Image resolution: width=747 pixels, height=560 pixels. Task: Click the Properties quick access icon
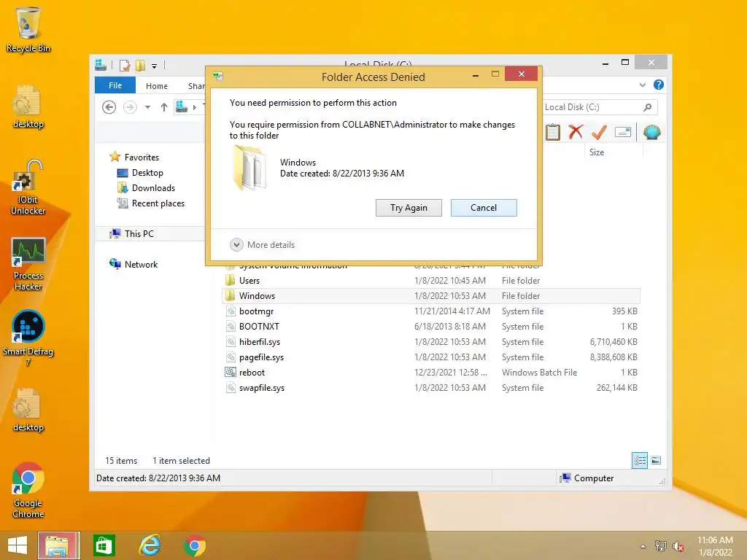(124, 65)
